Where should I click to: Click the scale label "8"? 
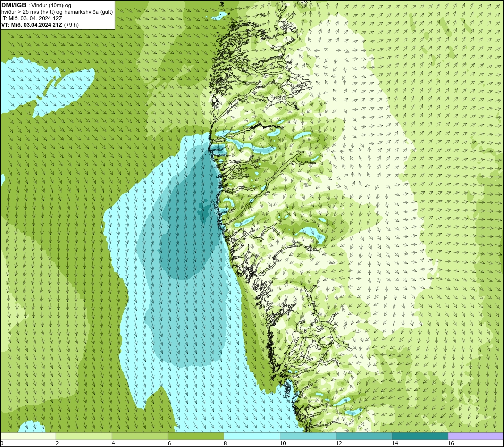tap(225, 443)
